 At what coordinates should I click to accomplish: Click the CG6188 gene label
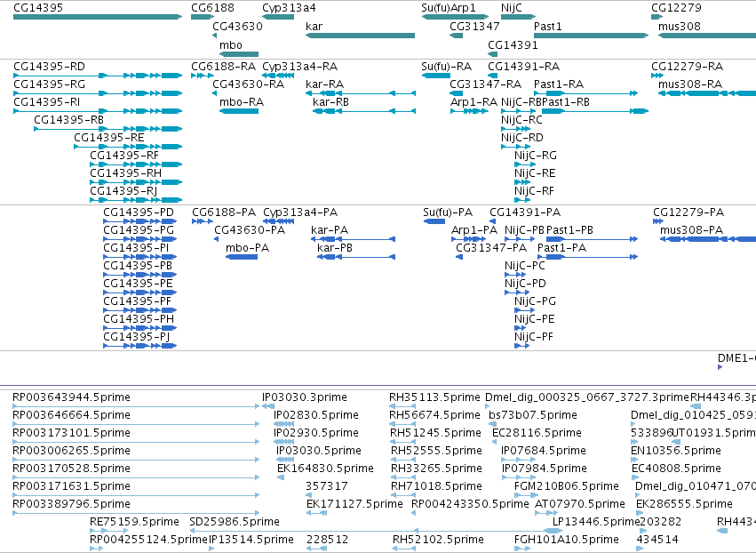(x=212, y=8)
